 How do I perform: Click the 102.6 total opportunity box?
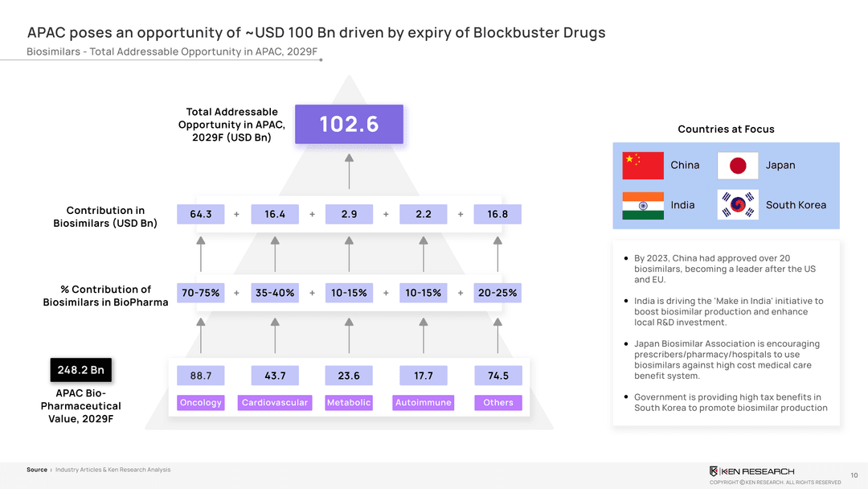(x=349, y=125)
